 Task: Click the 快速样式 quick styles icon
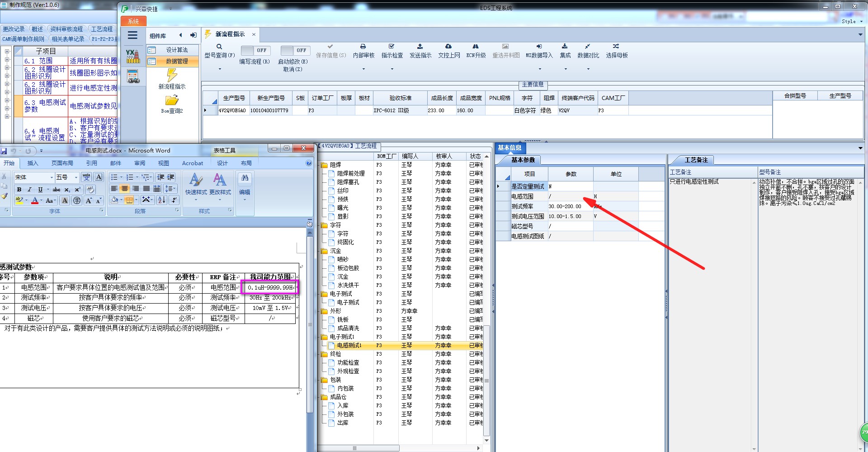pos(196,180)
